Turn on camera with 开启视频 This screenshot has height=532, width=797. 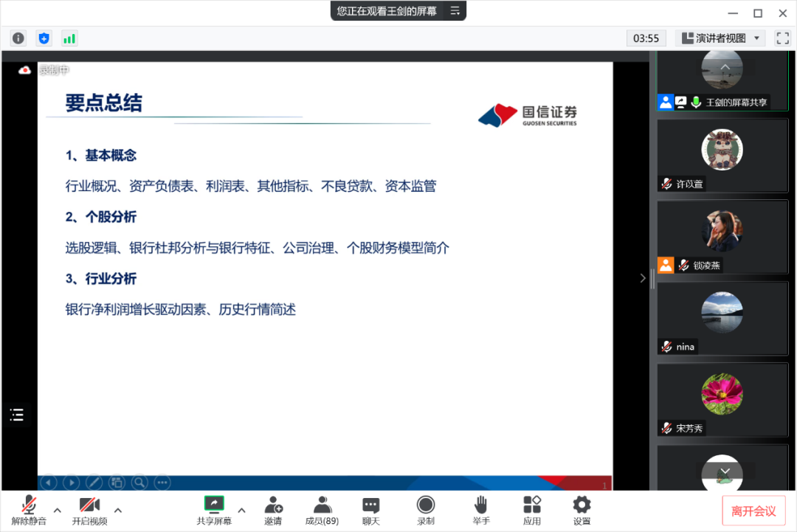[89, 510]
